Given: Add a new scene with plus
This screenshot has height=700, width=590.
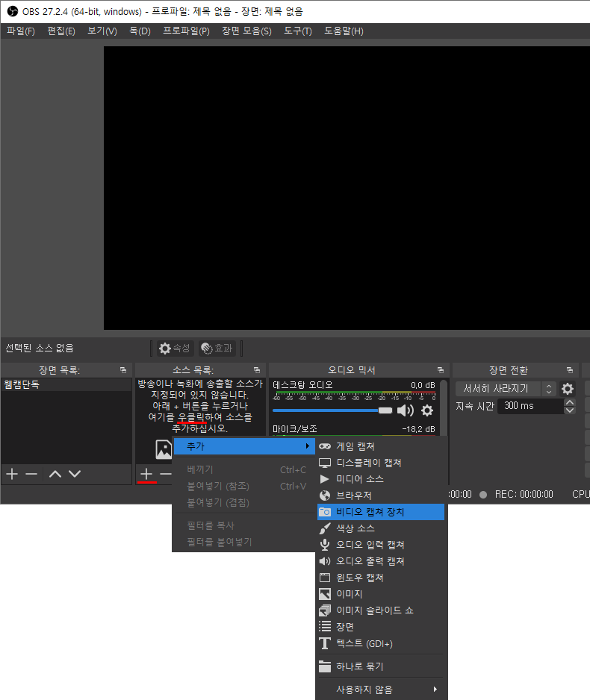Looking at the screenshot, I should (x=12, y=474).
